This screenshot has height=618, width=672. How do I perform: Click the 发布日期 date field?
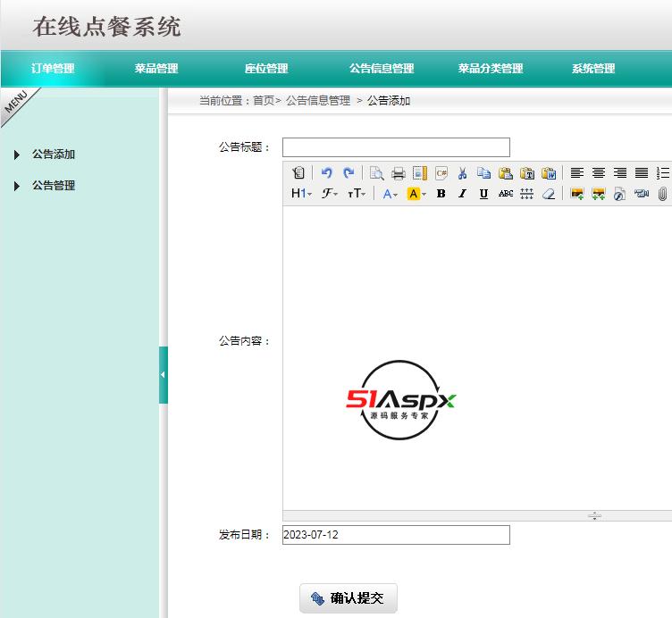click(396, 535)
